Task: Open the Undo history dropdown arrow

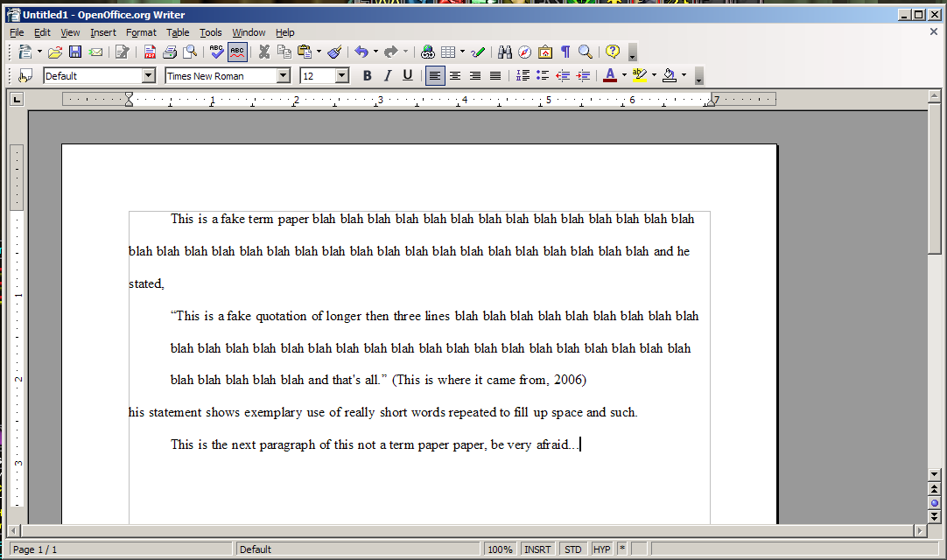Action: tap(375, 52)
